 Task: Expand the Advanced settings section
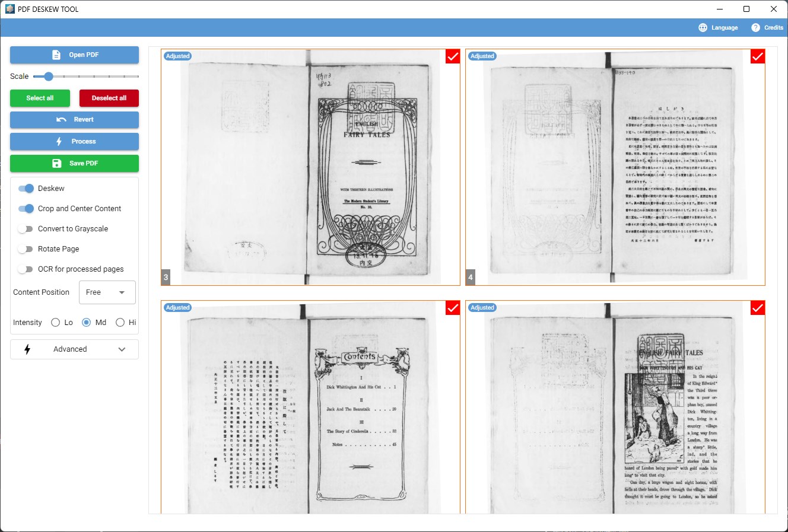point(74,349)
